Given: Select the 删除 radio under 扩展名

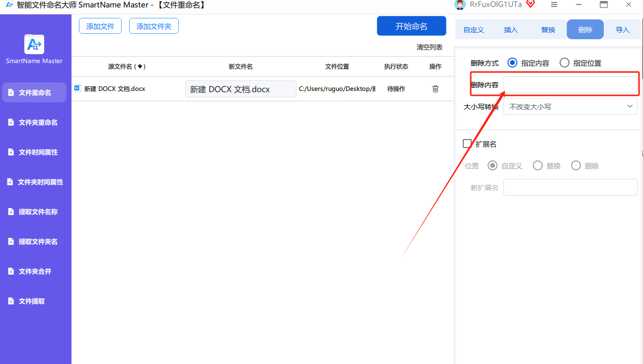Looking at the screenshot, I should tap(576, 165).
